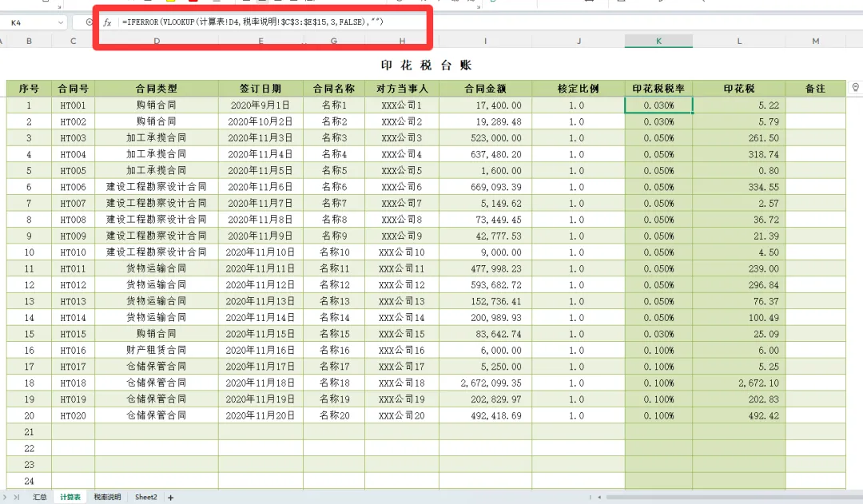This screenshot has height=504, width=863.
Task: Open the 税率说明 sheet tab
Action: [x=107, y=497]
